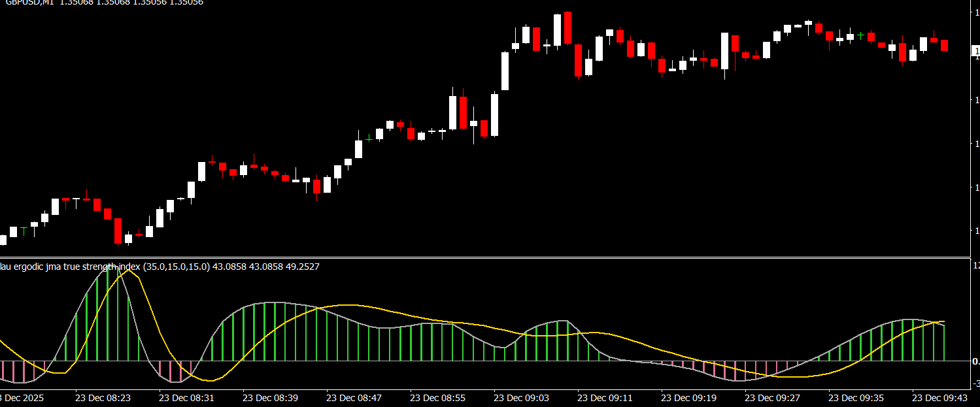This screenshot has width=980, height=407.
Task: Click the 23 Dec 09:43 time label
Action: click(939, 397)
